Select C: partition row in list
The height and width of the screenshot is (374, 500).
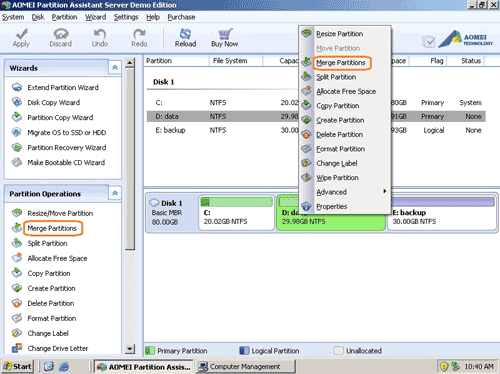coord(316,103)
